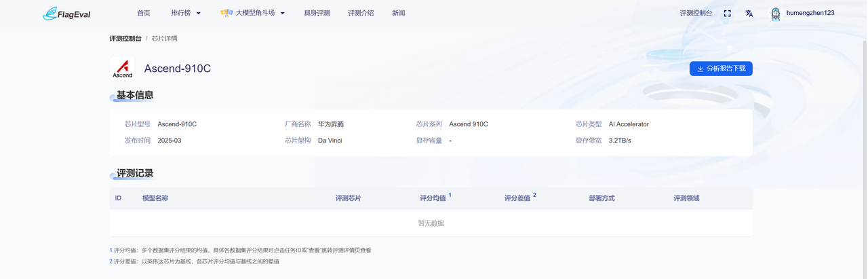The height and width of the screenshot is (279, 868).
Task: Open the language translation icon
Action: point(749,14)
